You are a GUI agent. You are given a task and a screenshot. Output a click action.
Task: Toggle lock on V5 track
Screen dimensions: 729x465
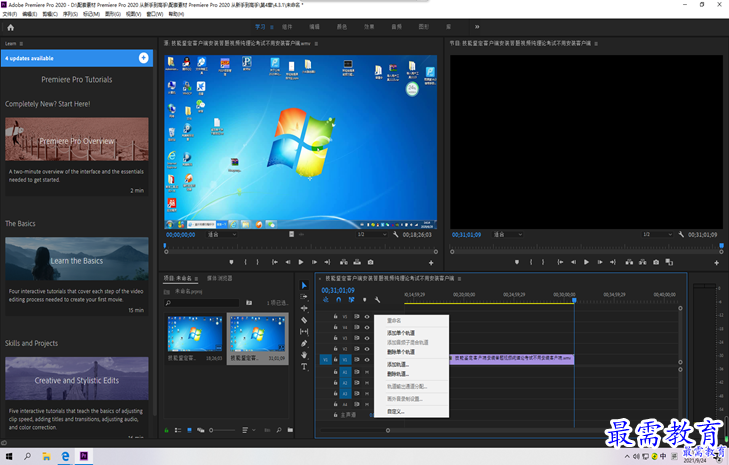pos(335,317)
